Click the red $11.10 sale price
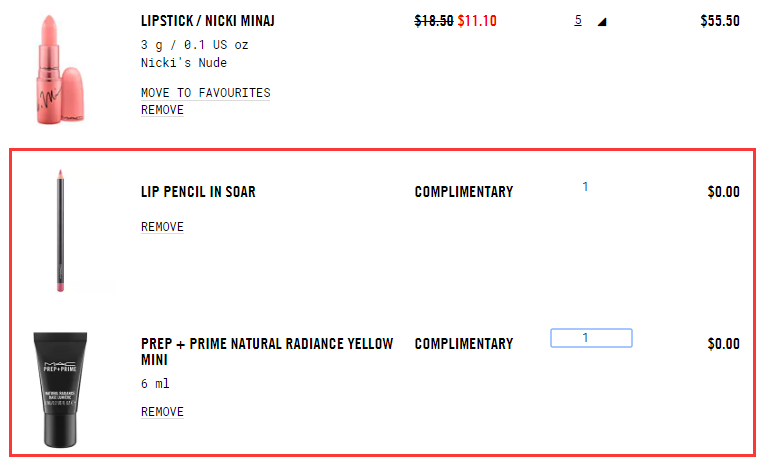This screenshot has width=765, height=461. (x=477, y=20)
